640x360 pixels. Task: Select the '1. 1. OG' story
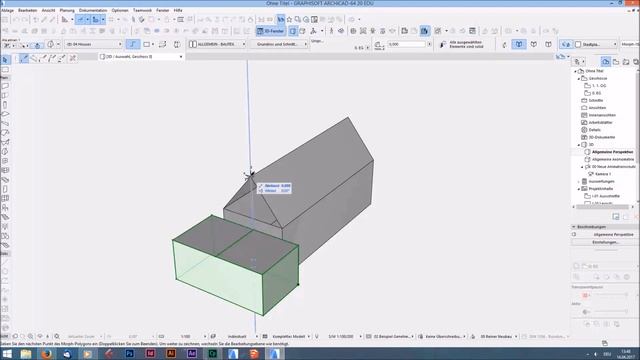[x=598, y=86]
